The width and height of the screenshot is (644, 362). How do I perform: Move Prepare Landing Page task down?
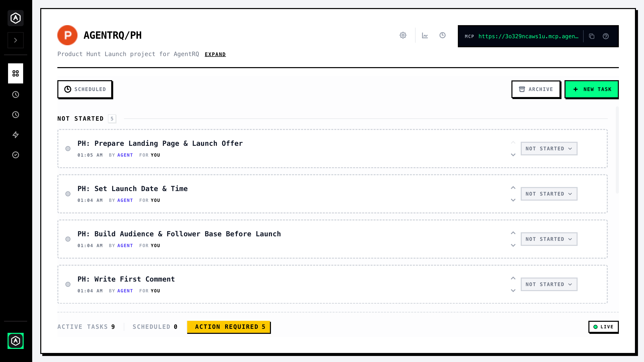coord(513,155)
